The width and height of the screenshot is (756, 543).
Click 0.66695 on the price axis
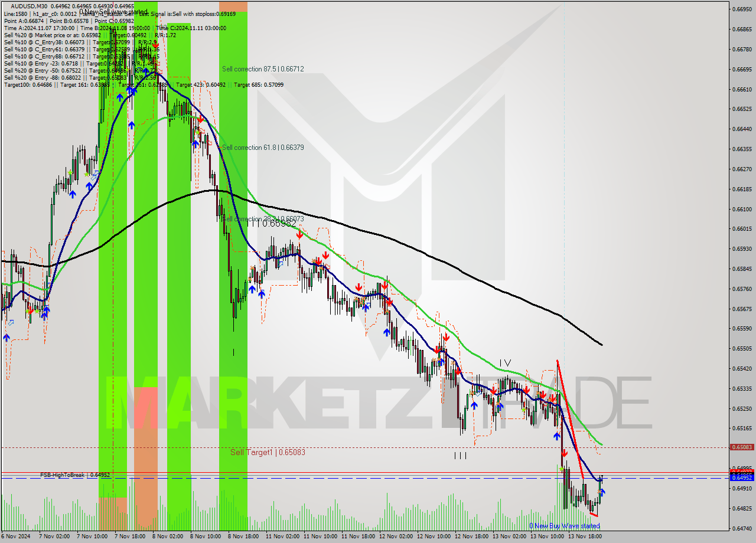(742, 69)
